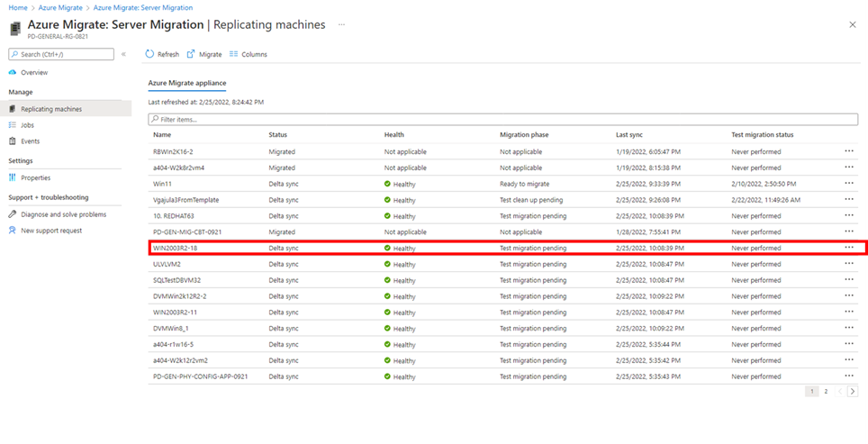Open ellipsis menu for ULVLVM2

click(x=849, y=264)
